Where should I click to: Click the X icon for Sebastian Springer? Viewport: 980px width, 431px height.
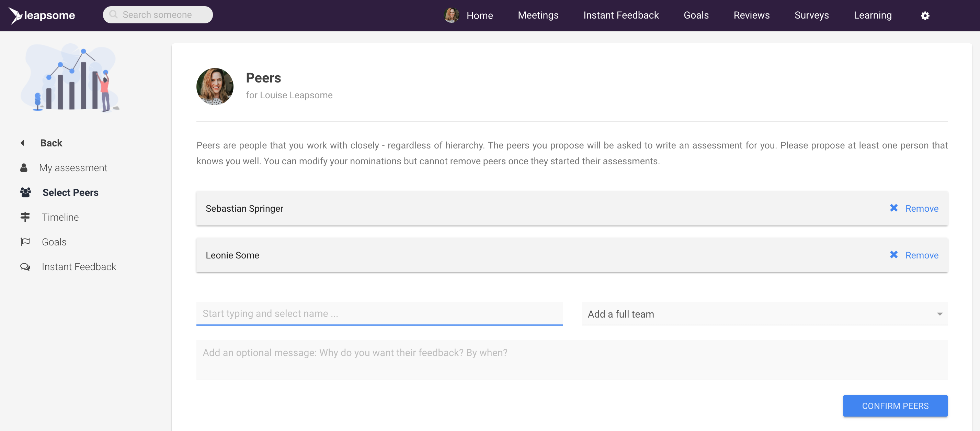coord(894,208)
